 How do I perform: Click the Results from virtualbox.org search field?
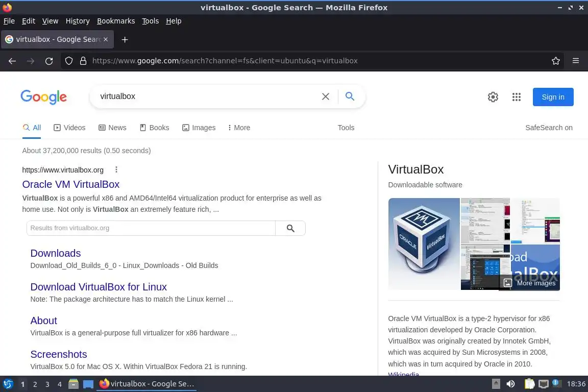151,228
